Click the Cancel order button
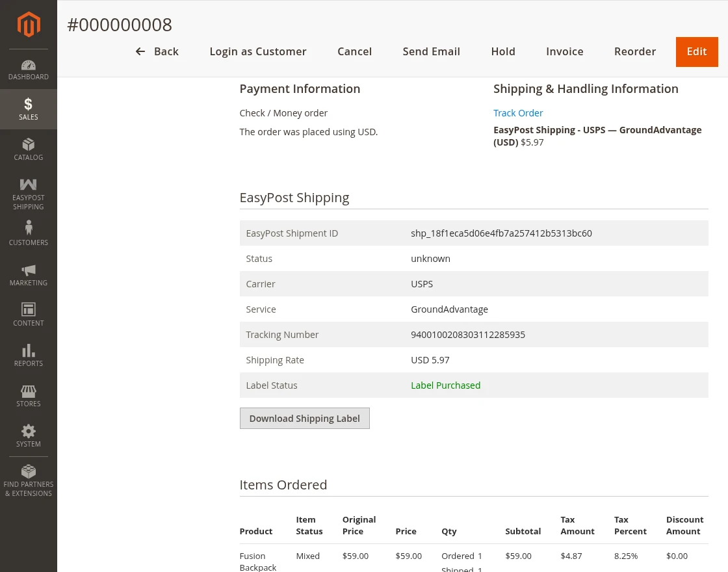This screenshot has width=728, height=572. click(354, 51)
